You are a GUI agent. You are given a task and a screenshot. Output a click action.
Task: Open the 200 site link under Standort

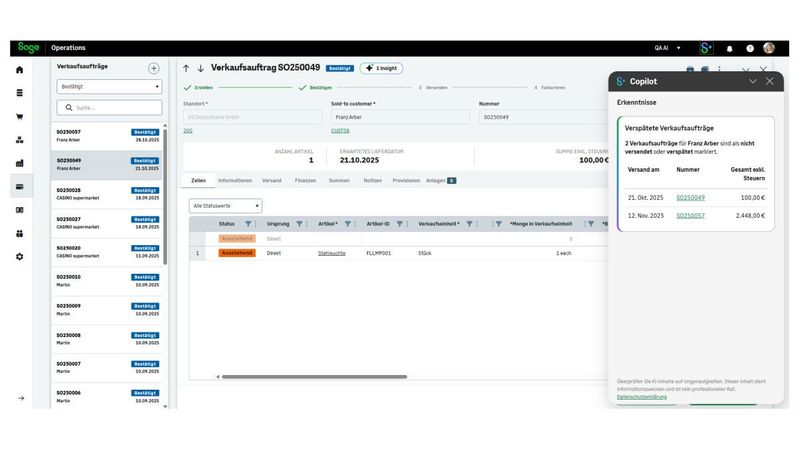[188, 130]
